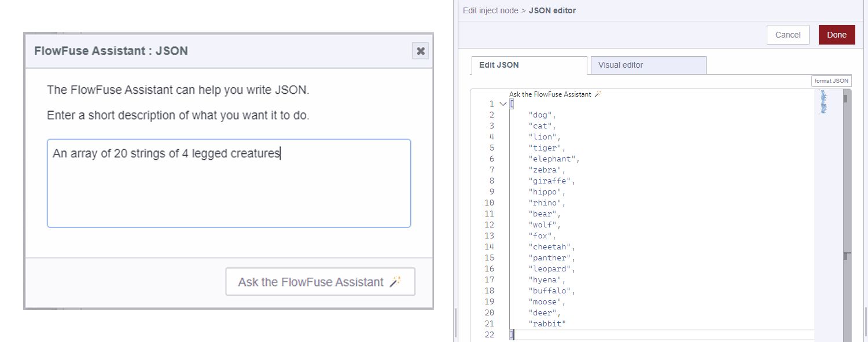This screenshot has height=342, width=868.
Task: Click the Done button
Action: point(836,34)
